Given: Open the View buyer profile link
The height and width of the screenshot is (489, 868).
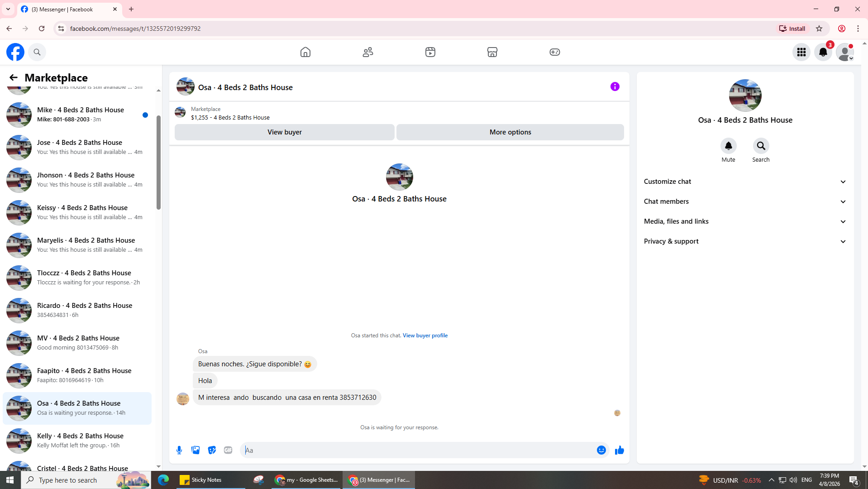Looking at the screenshot, I should click(x=425, y=336).
